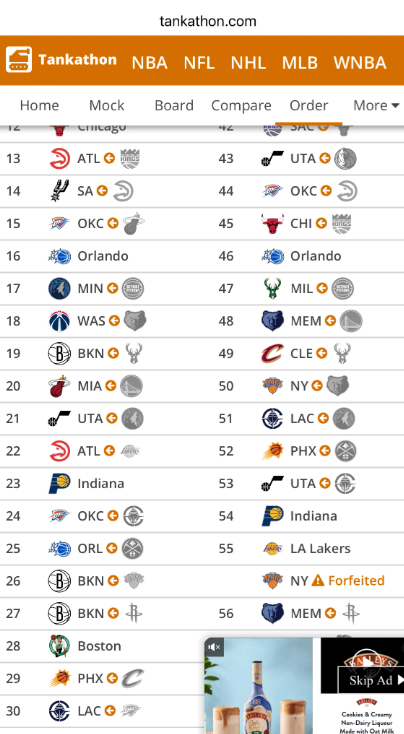Unmute the video ad

coord(214,647)
